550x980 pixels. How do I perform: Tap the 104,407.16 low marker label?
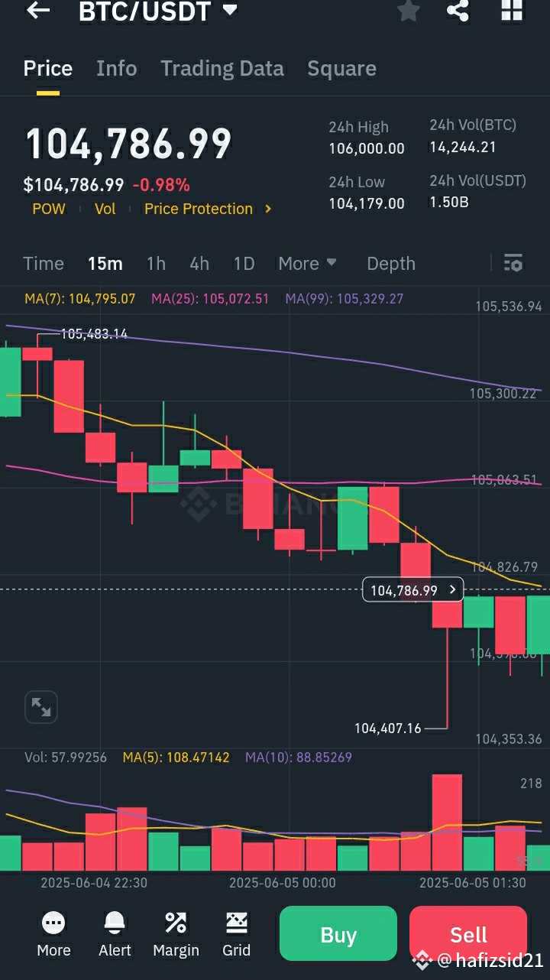[x=388, y=729]
